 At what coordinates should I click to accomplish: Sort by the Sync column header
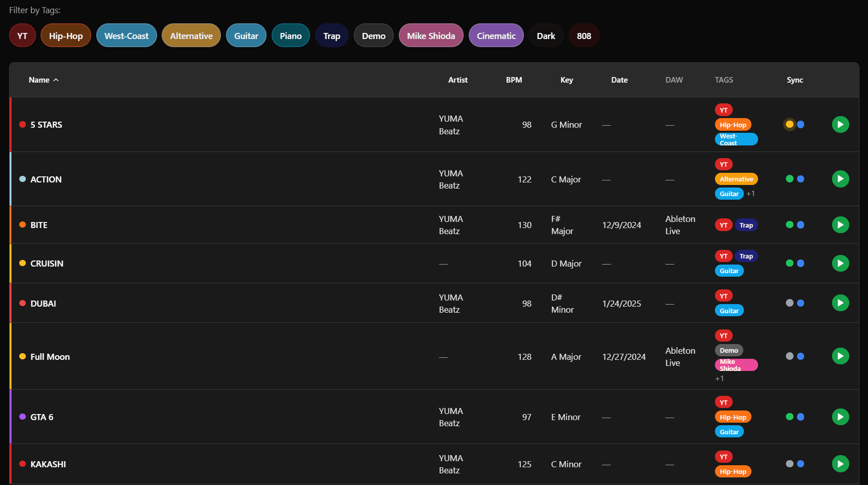pos(795,80)
